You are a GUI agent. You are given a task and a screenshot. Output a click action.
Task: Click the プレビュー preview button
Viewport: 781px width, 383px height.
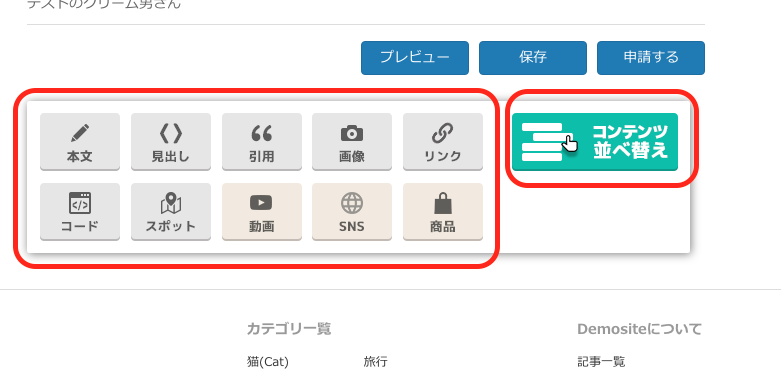pyautogui.click(x=415, y=58)
